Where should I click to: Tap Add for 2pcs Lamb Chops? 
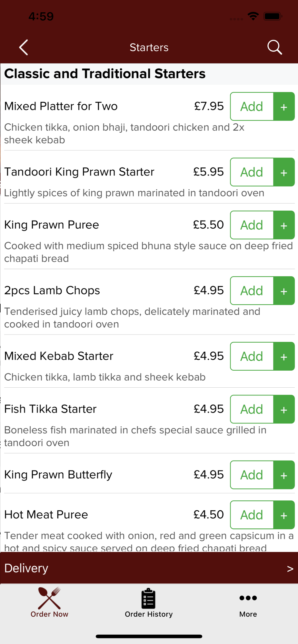262,290
